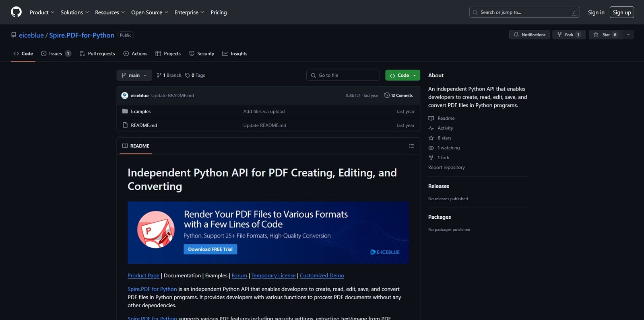
Task: Open the Packages heading link
Action: click(440, 217)
